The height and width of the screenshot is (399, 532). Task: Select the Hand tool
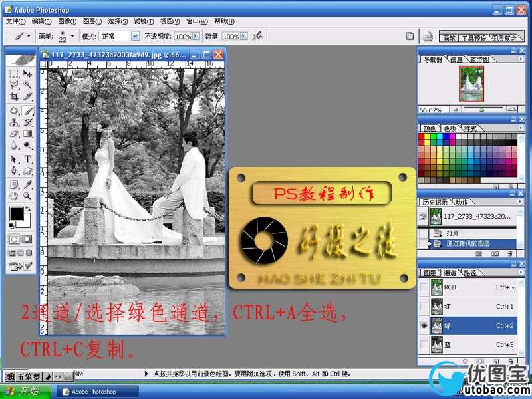[x=14, y=196]
